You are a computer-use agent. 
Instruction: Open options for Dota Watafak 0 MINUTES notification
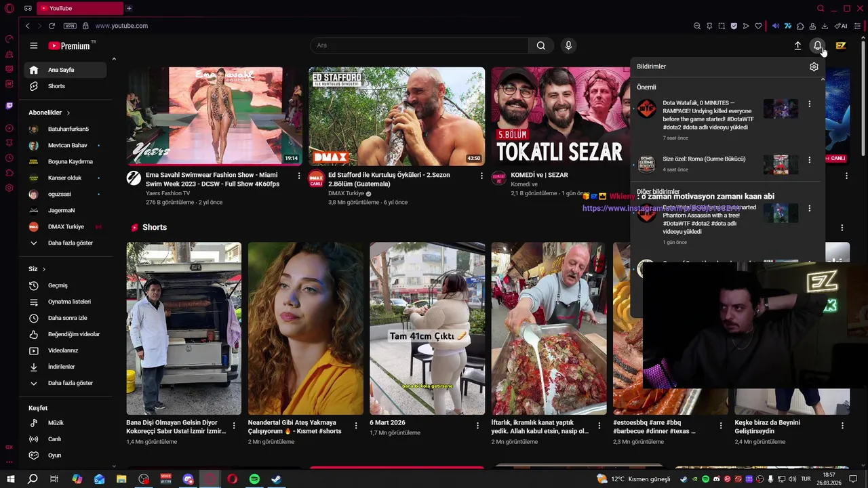[x=809, y=104]
